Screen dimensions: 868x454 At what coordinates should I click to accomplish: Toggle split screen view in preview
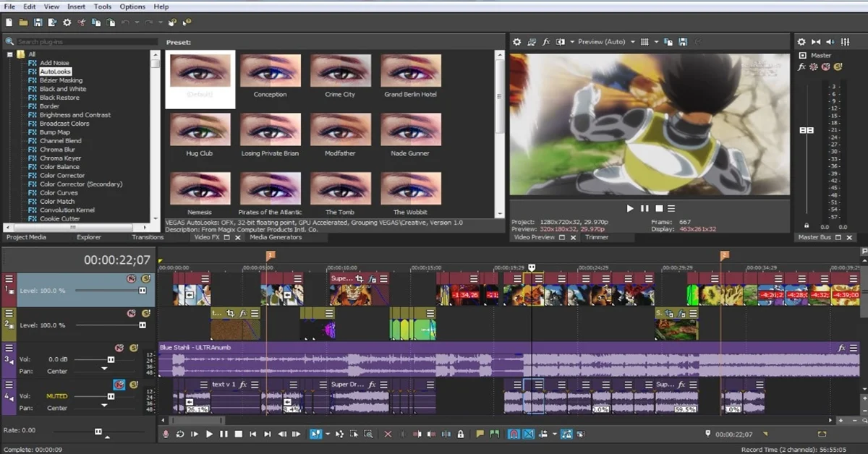561,42
